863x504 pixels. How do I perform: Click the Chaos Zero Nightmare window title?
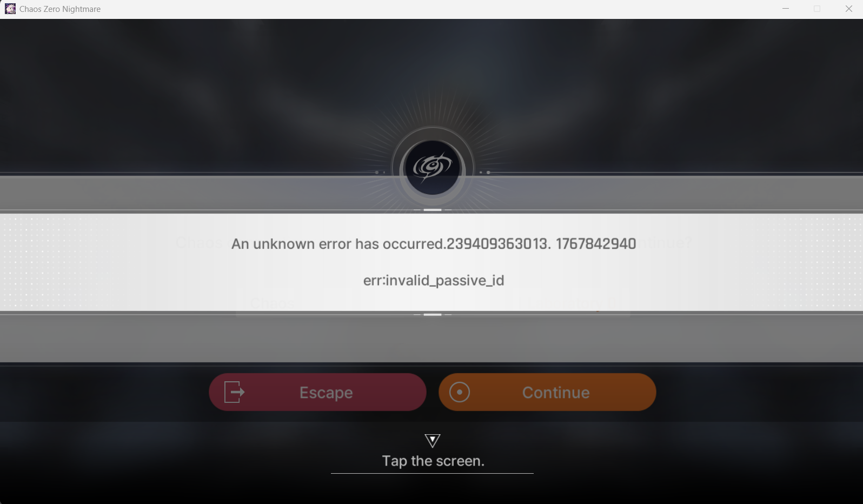click(60, 9)
